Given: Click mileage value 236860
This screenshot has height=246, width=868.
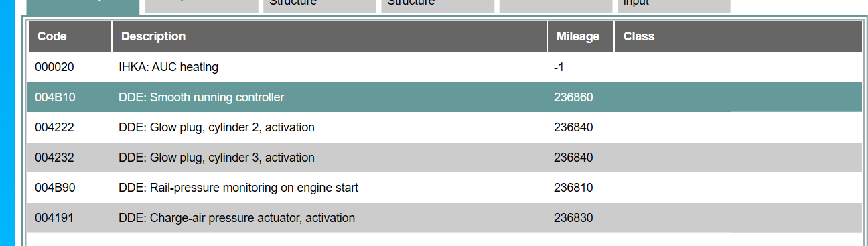Looking at the screenshot, I should tap(573, 97).
